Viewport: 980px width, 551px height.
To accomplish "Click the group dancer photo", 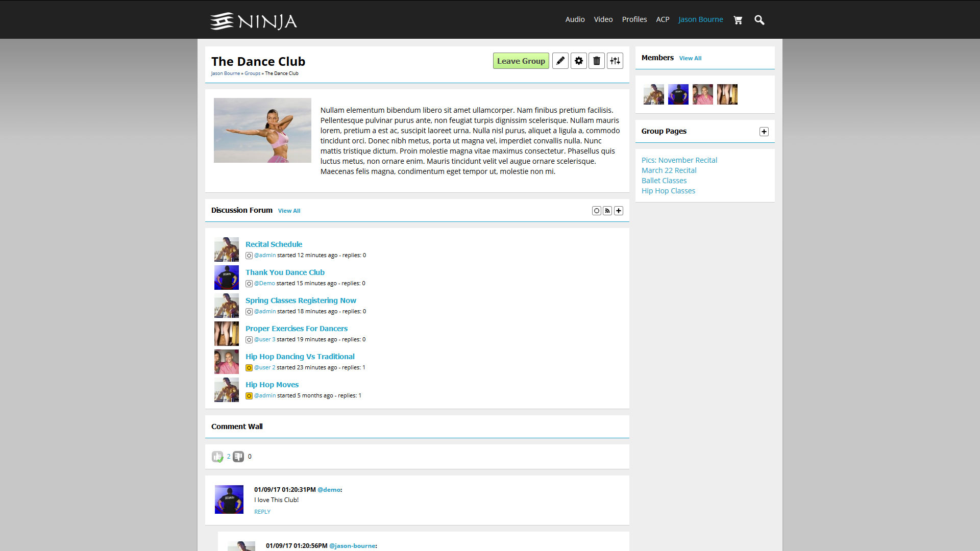I will click(262, 131).
